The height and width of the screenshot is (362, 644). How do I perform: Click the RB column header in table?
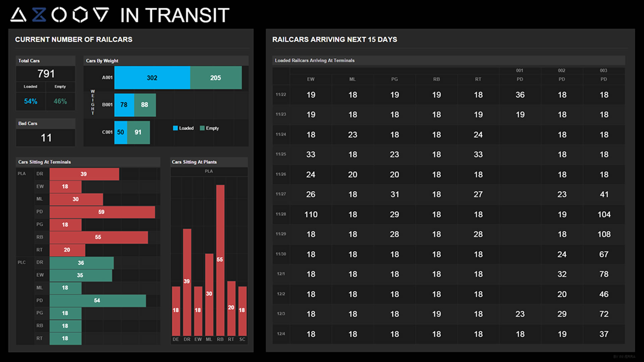tap(436, 79)
